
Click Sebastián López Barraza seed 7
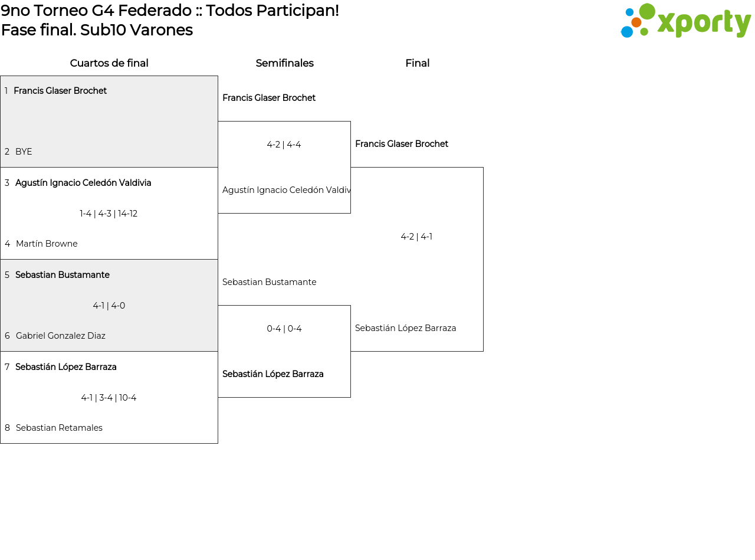click(66, 367)
